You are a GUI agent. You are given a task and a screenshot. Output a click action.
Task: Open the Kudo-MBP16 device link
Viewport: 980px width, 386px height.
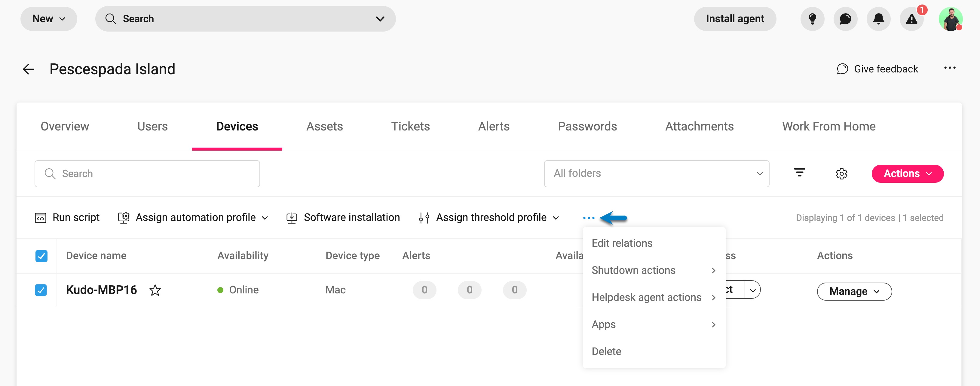pyautogui.click(x=101, y=290)
